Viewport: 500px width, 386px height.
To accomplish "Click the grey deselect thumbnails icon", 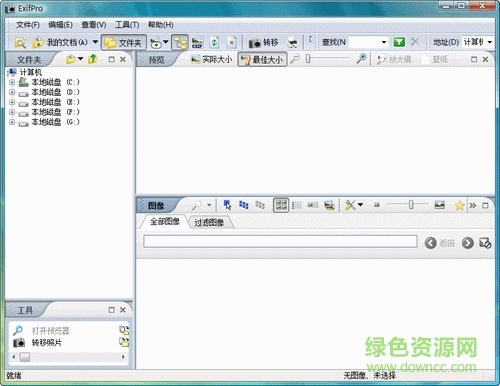I will pyautogui.click(x=260, y=205).
